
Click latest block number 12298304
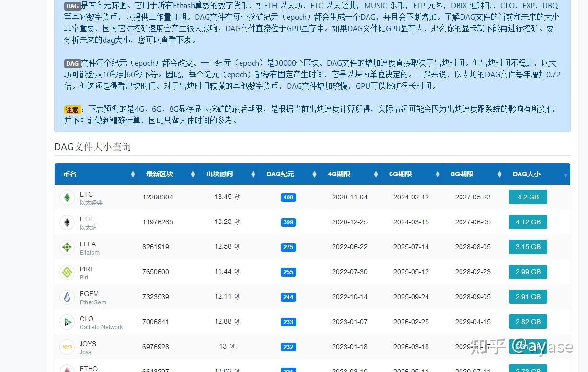(x=158, y=197)
